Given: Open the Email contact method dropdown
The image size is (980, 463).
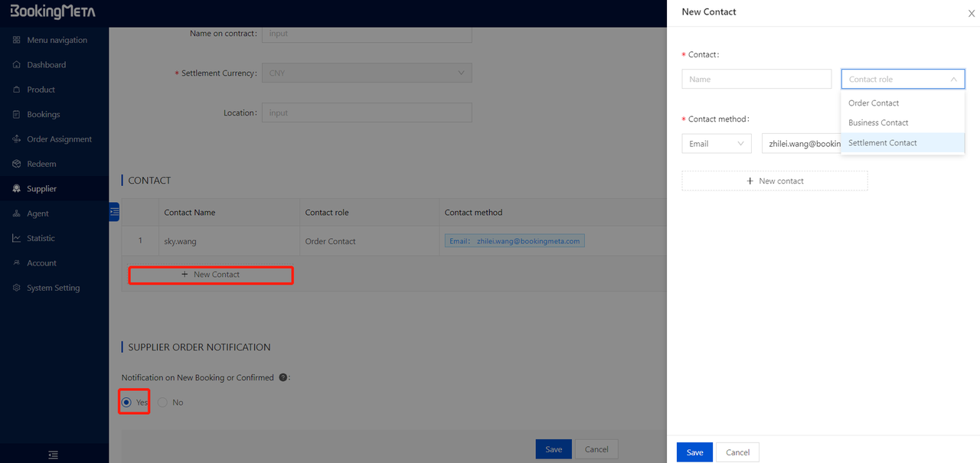Looking at the screenshot, I should pos(716,144).
